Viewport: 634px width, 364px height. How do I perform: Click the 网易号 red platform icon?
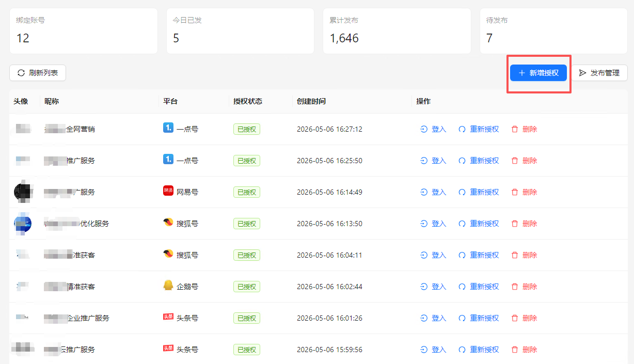(168, 191)
